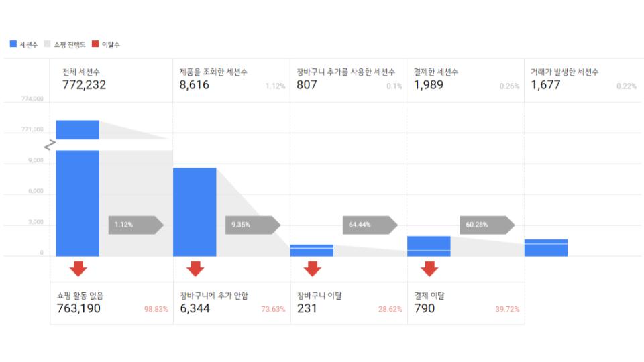
Task: Click red drop-off arrow under 전체 세션수 bar
Action: tap(78, 269)
